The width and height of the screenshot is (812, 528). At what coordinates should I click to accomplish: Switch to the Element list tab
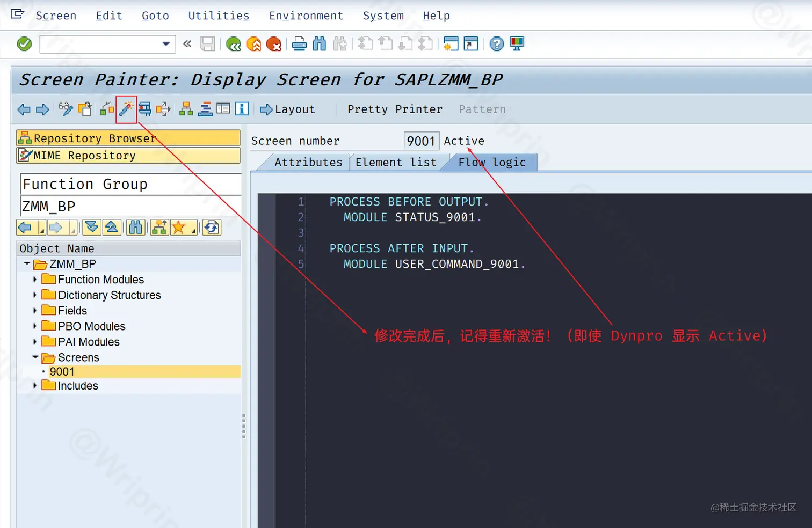(x=396, y=162)
